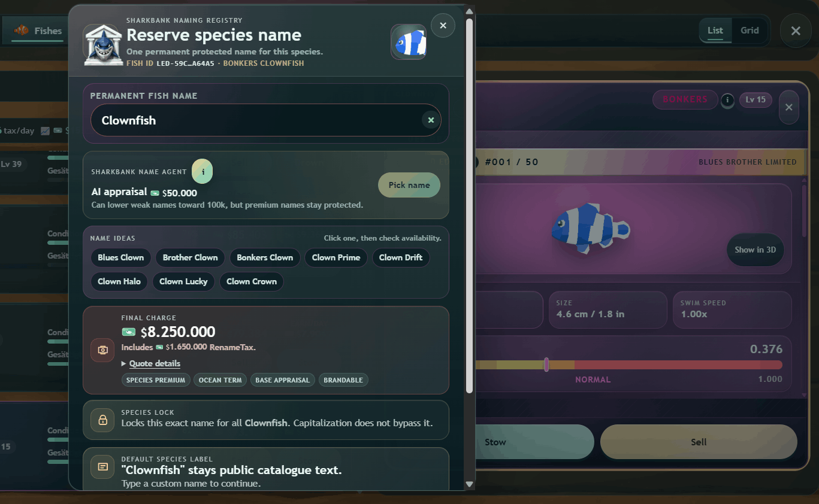Switch to Grid view
Viewport: 819px width, 504px height.
tap(750, 31)
